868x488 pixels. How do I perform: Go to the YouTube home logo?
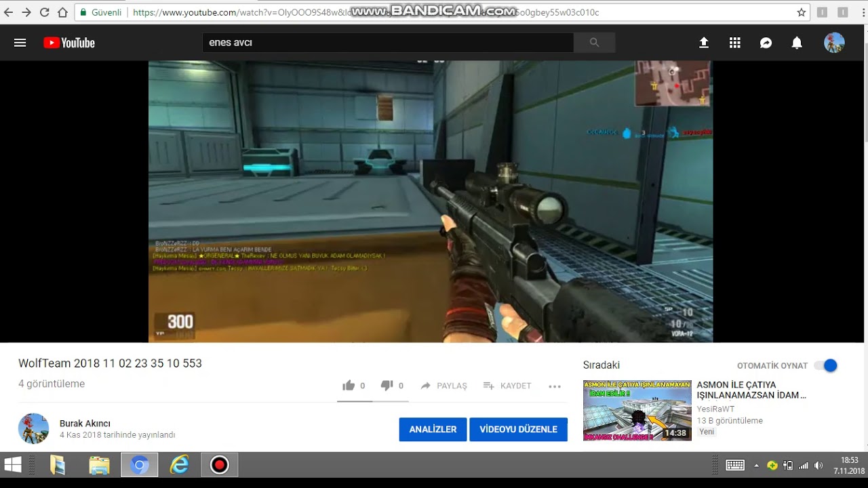(69, 43)
